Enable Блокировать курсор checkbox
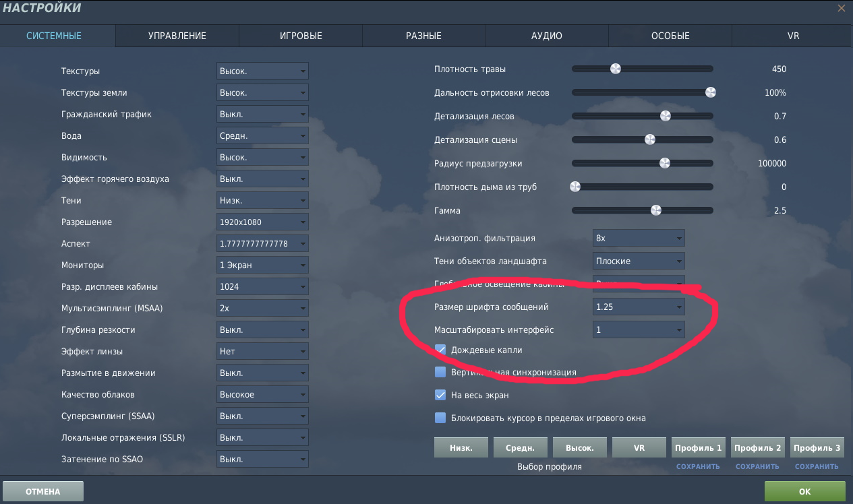Screen dimensions: 853x504 click(x=440, y=418)
